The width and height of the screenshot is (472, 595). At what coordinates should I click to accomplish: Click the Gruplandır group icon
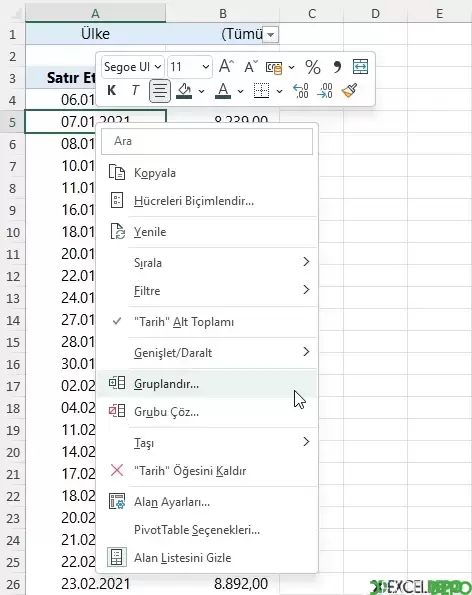117,382
